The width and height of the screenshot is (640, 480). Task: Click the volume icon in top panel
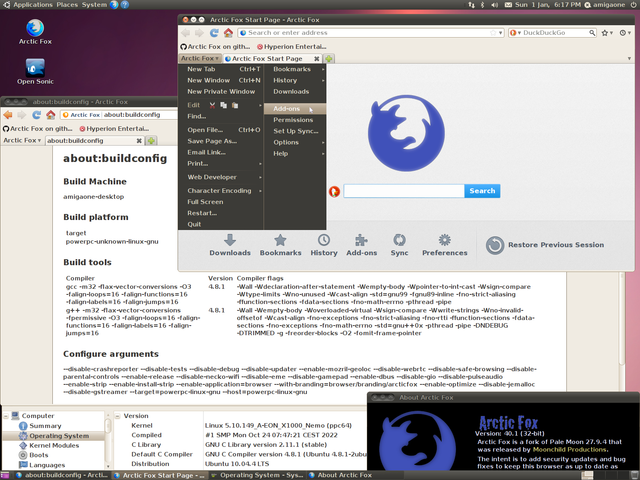(494, 5)
